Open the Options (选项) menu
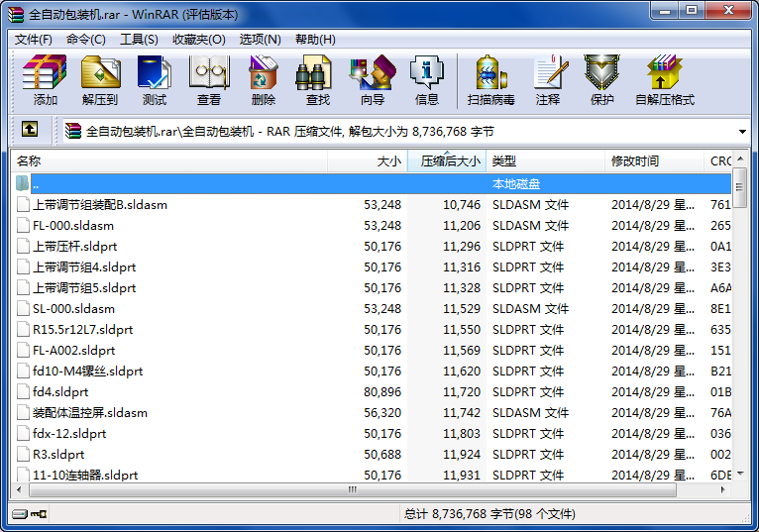Viewport: 759px width, 532px height. point(260,40)
